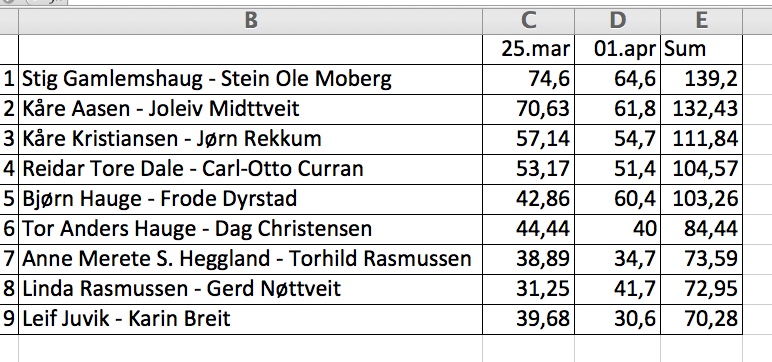Click the 01.apr header cell

click(x=617, y=49)
